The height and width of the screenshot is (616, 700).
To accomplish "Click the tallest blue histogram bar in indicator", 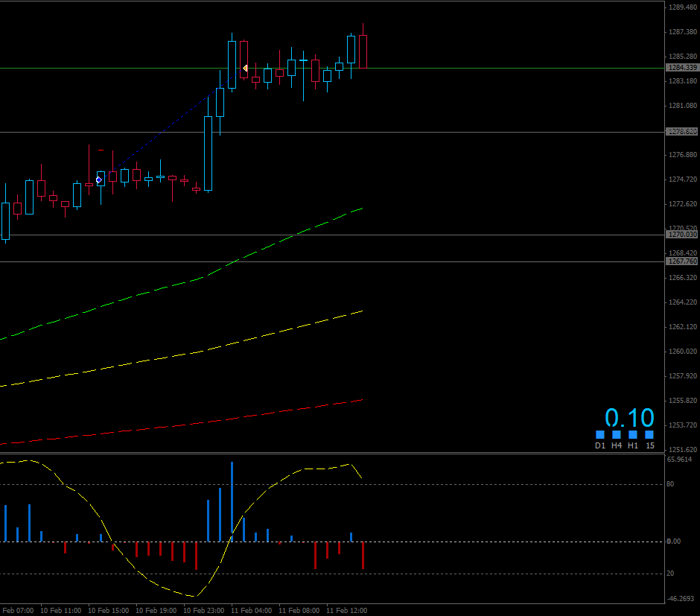I will click(232, 502).
